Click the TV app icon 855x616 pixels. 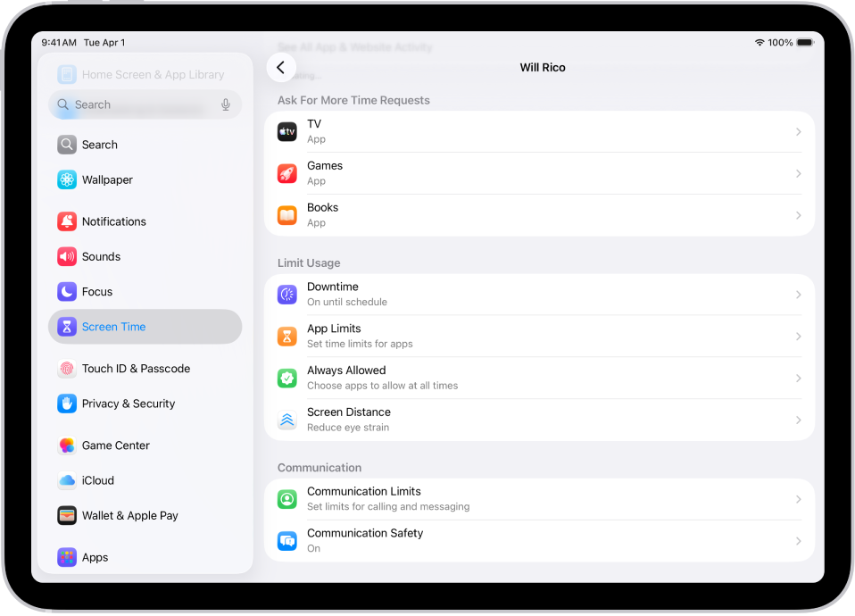(286, 132)
